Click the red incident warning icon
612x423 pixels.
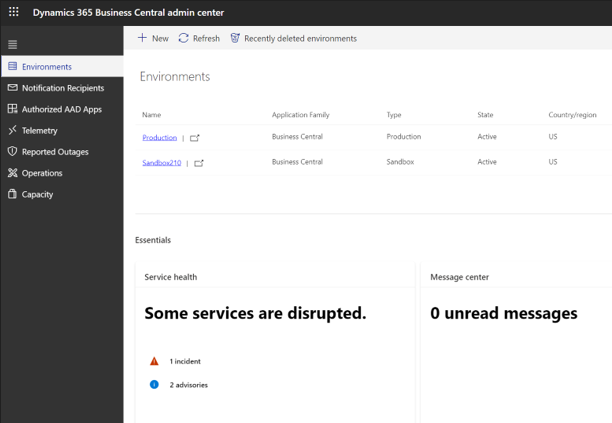155,361
